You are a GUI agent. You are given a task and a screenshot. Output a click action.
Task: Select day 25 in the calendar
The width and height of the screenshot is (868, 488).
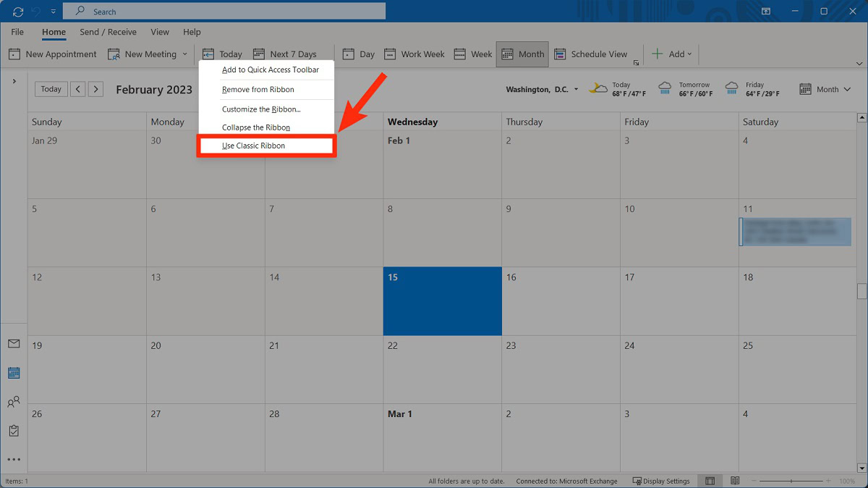point(797,369)
